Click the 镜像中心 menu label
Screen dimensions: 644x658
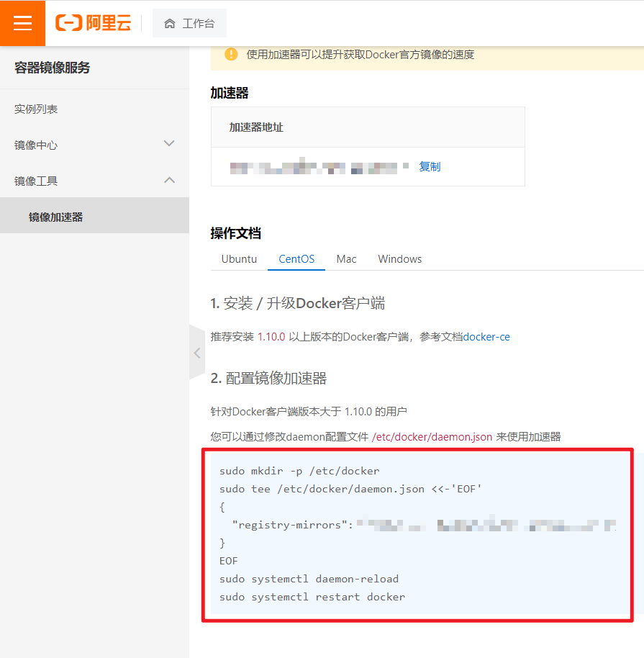(x=36, y=145)
